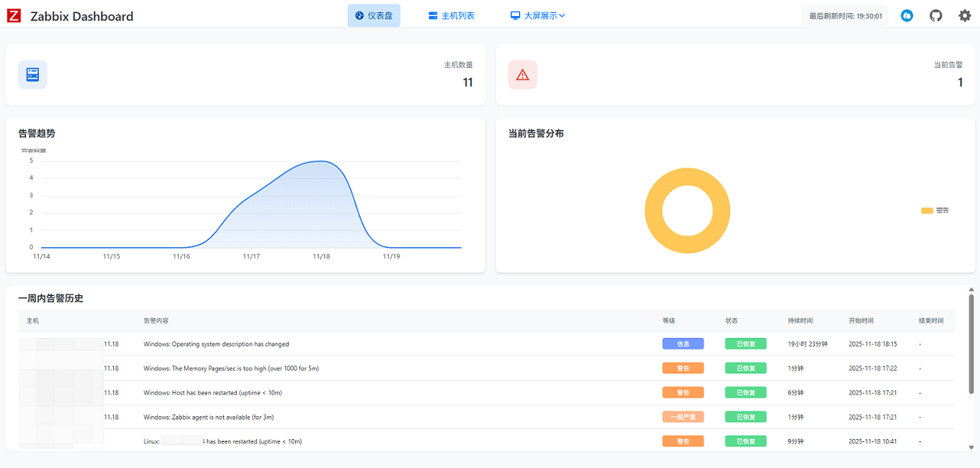Click the red warning triangle alert icon
980x468 pixels.
pyautogui.click(x=522, y=74)
